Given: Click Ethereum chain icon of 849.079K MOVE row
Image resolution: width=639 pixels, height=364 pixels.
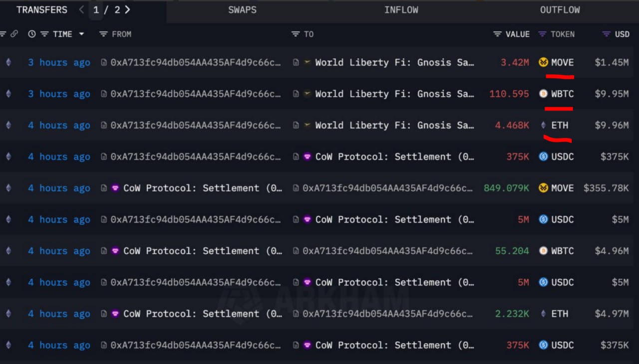Looking at the screenshot, I should (8, 188).
